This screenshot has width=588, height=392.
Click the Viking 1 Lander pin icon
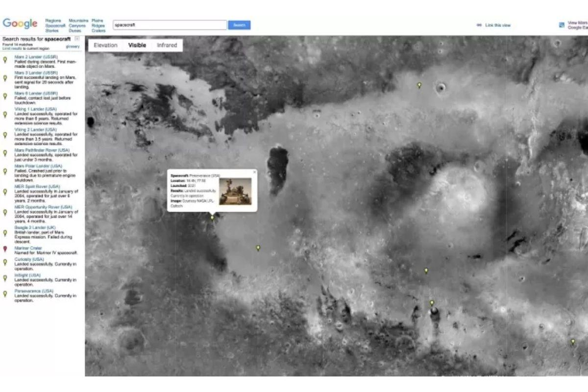coord(5,114)
